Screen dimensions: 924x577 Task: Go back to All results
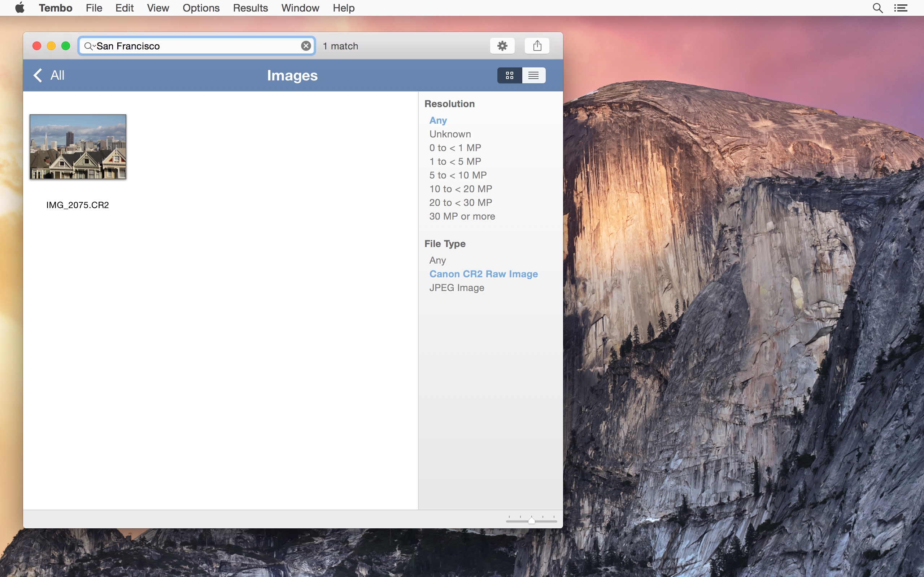point(49,75)
